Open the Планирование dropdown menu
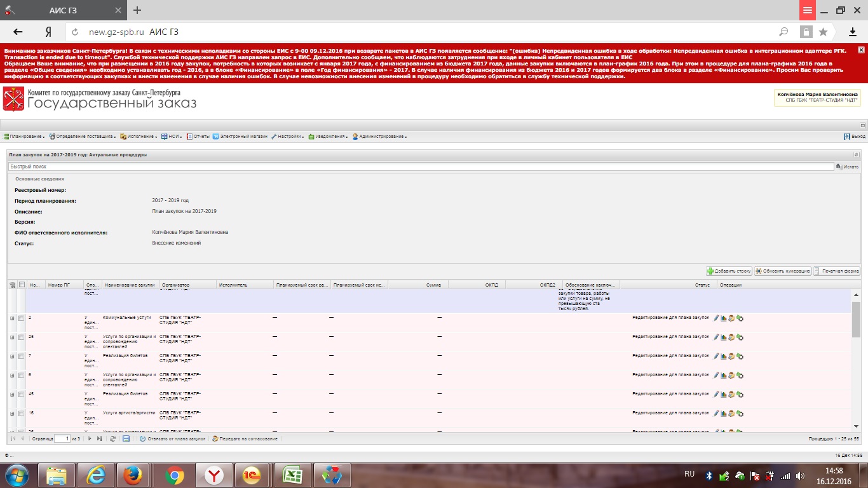The width and height of the screenshot is (868, 488). coord(24,137)
